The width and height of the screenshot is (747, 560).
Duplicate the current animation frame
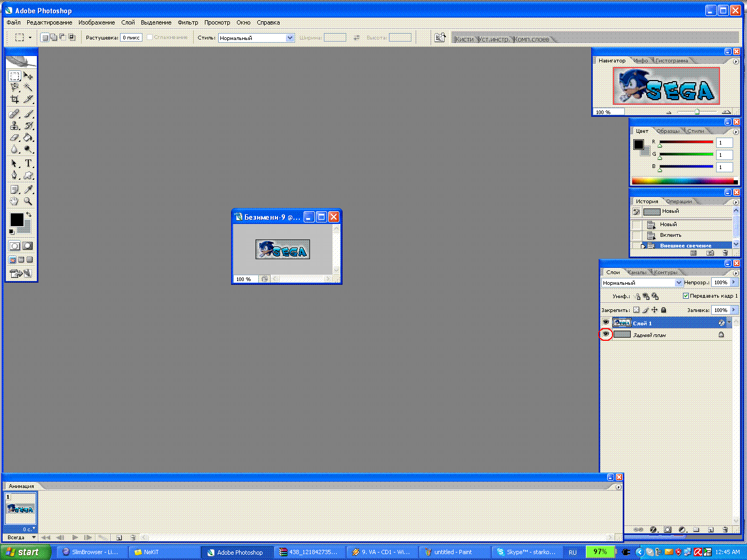click(x=119, y=538)
